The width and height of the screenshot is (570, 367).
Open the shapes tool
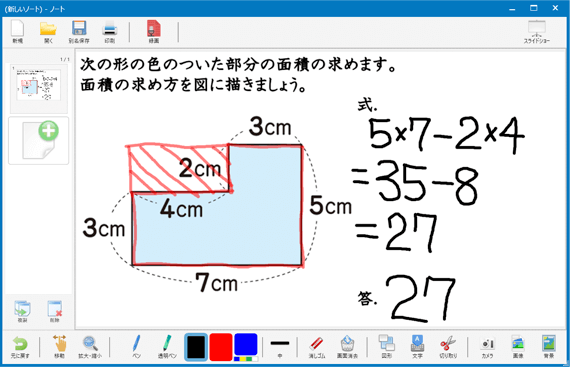[386, 347]
